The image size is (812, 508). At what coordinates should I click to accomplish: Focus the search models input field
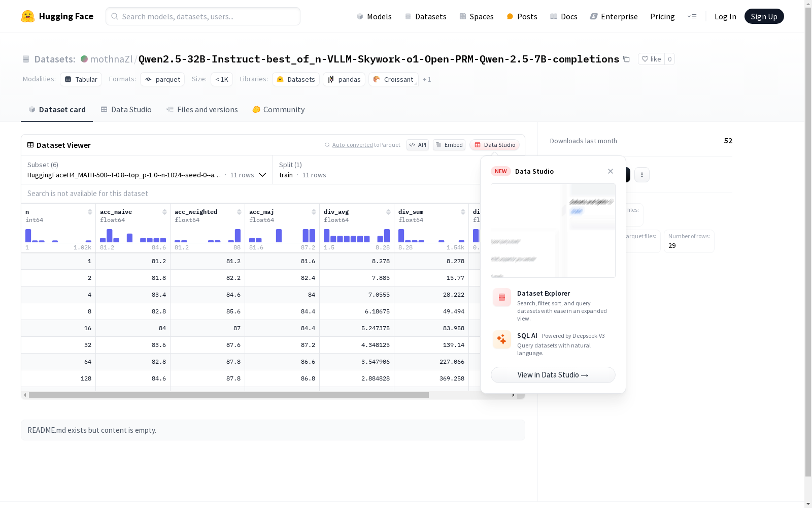point(203,16)
